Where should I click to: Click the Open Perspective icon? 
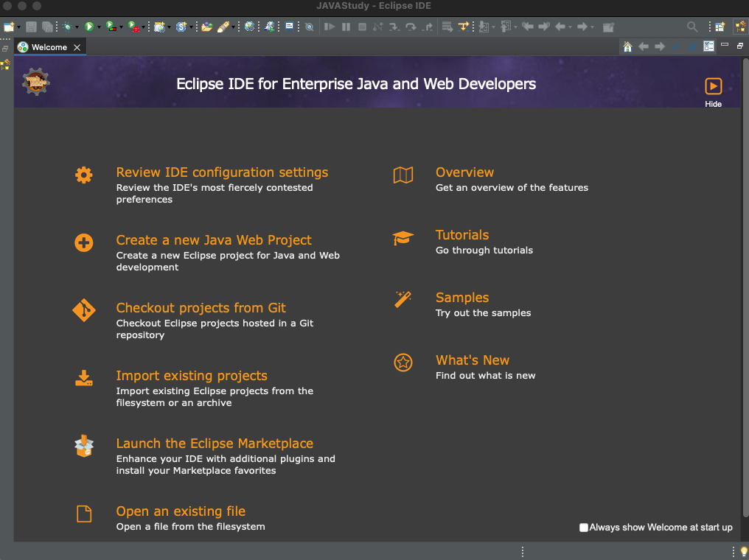[720, 27]
